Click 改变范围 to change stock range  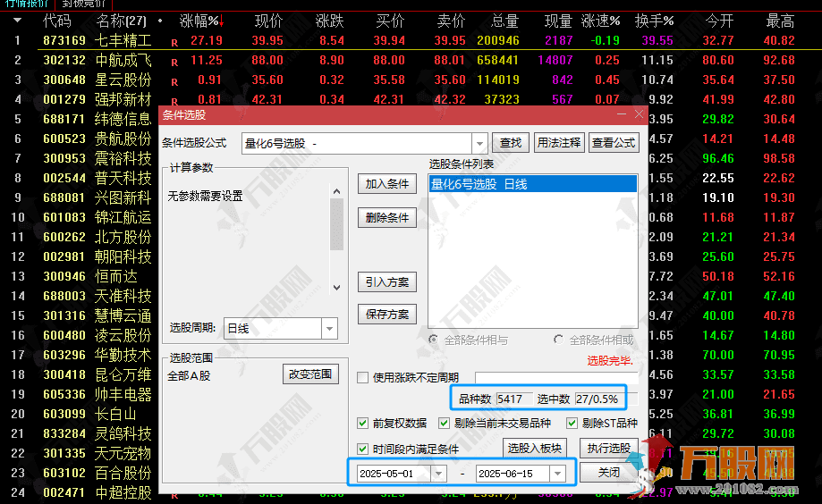(x=310, y=374)
